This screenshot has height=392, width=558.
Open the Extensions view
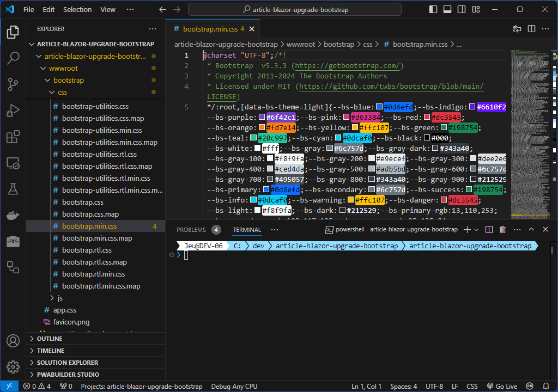(13, 137)
